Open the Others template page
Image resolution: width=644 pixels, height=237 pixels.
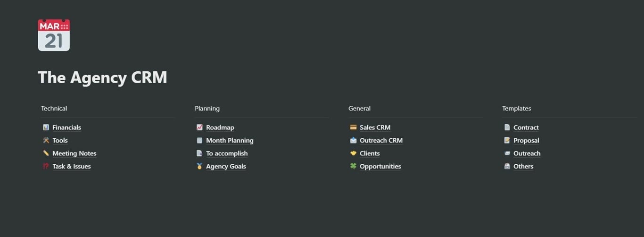pos(523,166)
